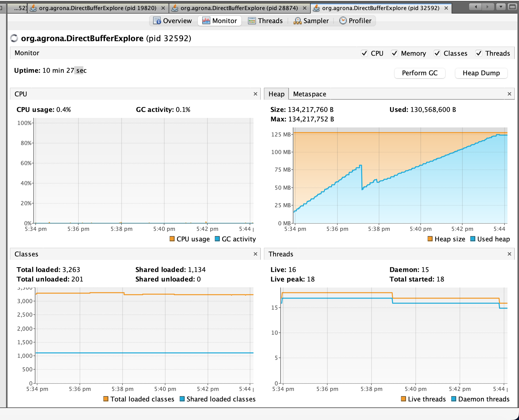Screen dimensions: 519x420
Task: Click Java icon on pid 19820 tab
Action: 33,8
